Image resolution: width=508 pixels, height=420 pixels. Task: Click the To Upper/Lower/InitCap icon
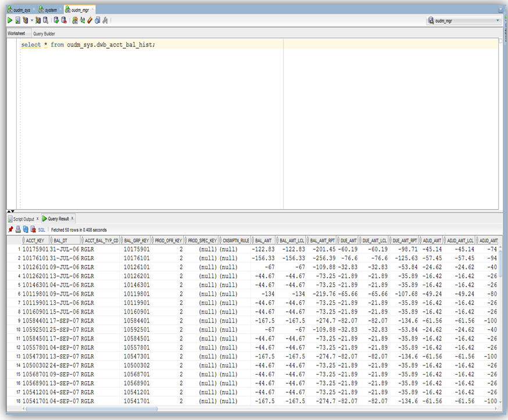click(83, 20)
